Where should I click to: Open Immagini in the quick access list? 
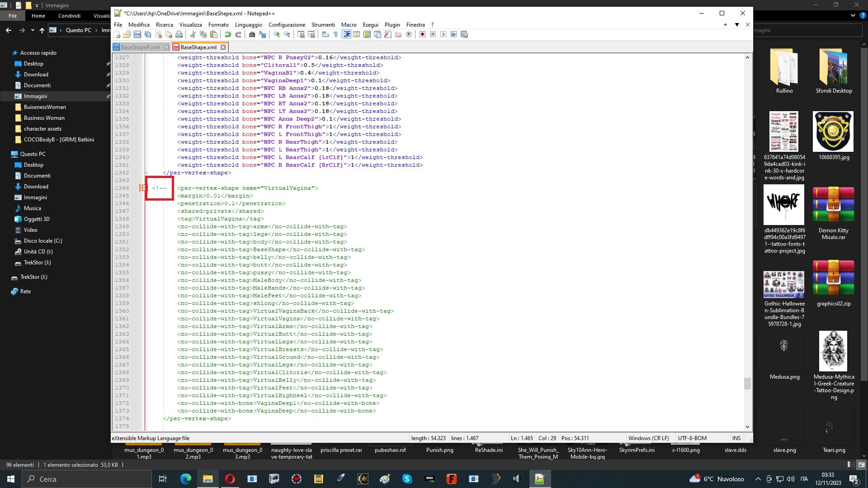pos(35,96)
